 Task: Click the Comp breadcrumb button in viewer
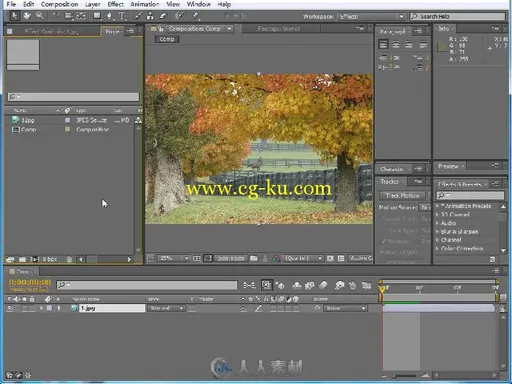coord(167,39)
